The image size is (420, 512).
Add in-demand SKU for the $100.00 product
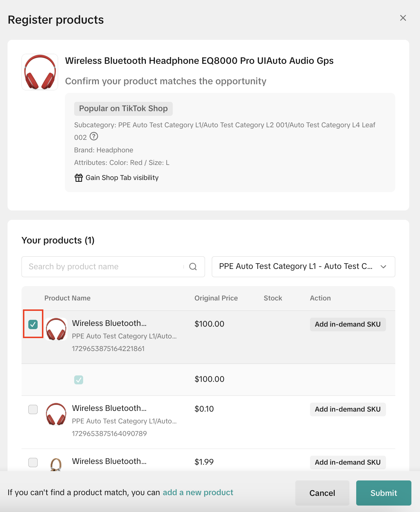tap(347, 324)
